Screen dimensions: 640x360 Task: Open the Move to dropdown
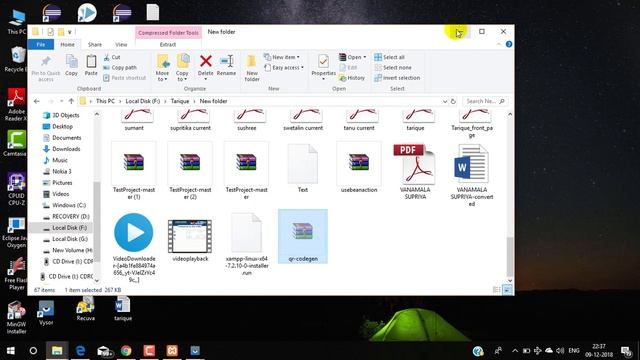(162, 68)
